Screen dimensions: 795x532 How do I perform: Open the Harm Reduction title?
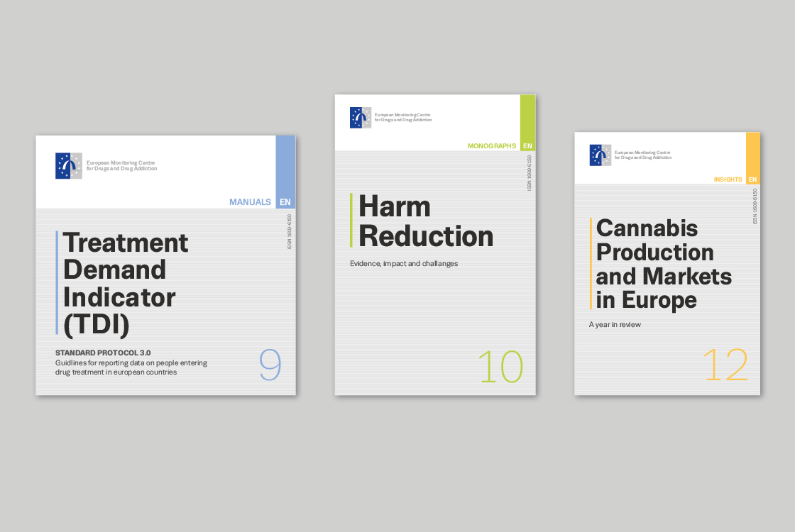[x=425, y=221]
